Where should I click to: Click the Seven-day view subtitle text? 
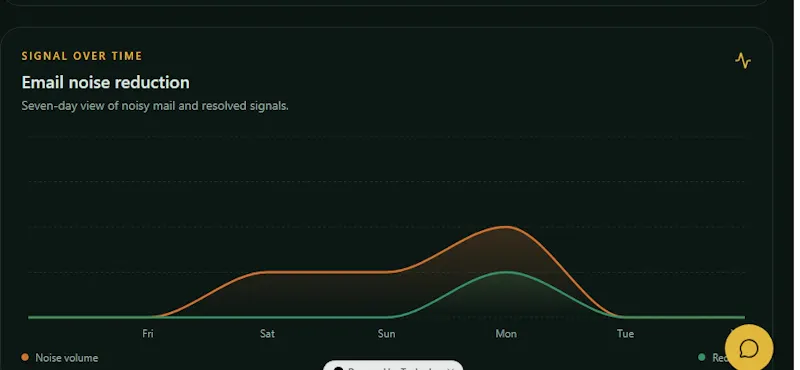155,106
